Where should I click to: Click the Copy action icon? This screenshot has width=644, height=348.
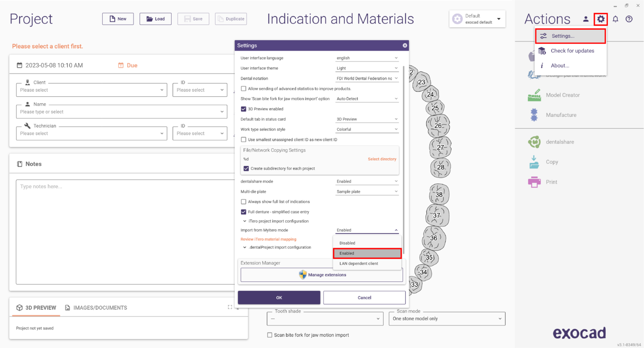tap(534, 162)
